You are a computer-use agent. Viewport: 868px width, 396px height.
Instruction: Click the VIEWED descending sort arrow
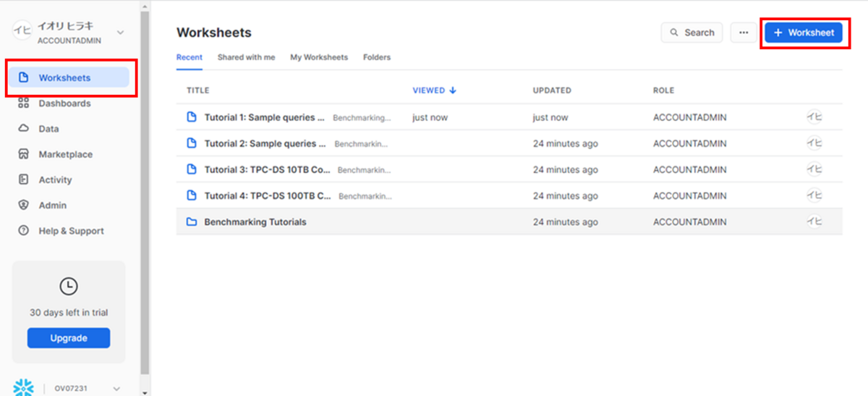click(x=453, y=90)
